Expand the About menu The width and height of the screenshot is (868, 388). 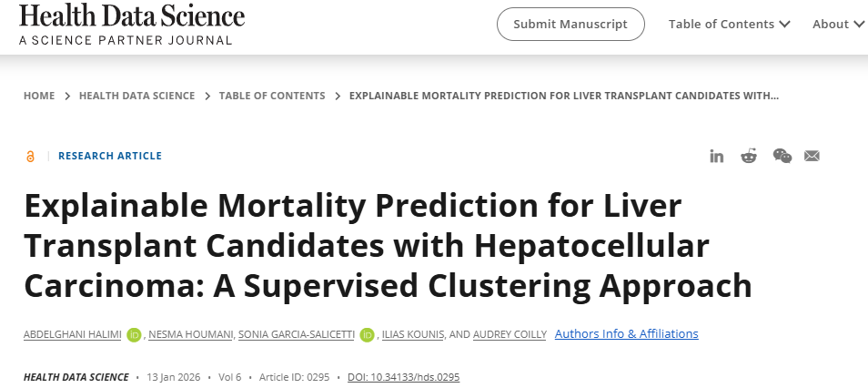[837, 25]
